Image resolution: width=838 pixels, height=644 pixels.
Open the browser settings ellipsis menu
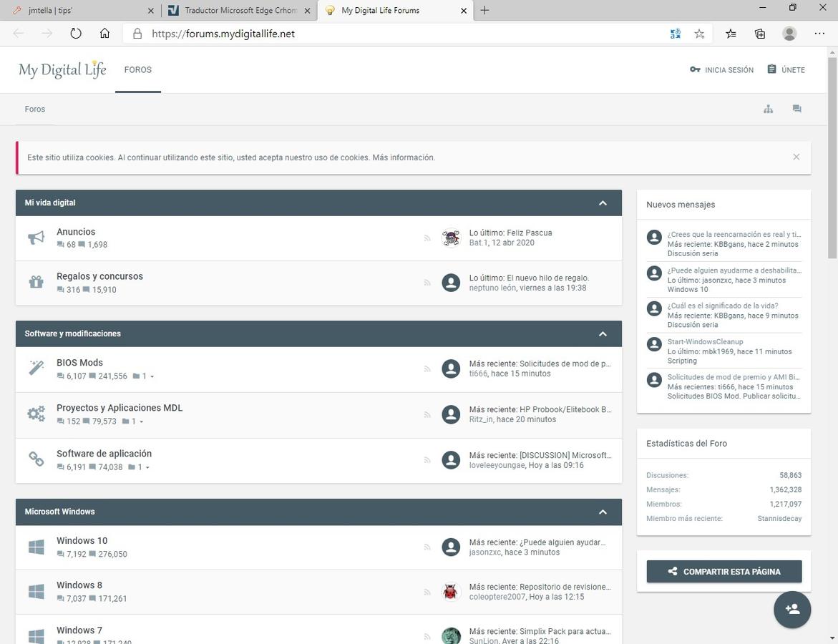(819, 34)
